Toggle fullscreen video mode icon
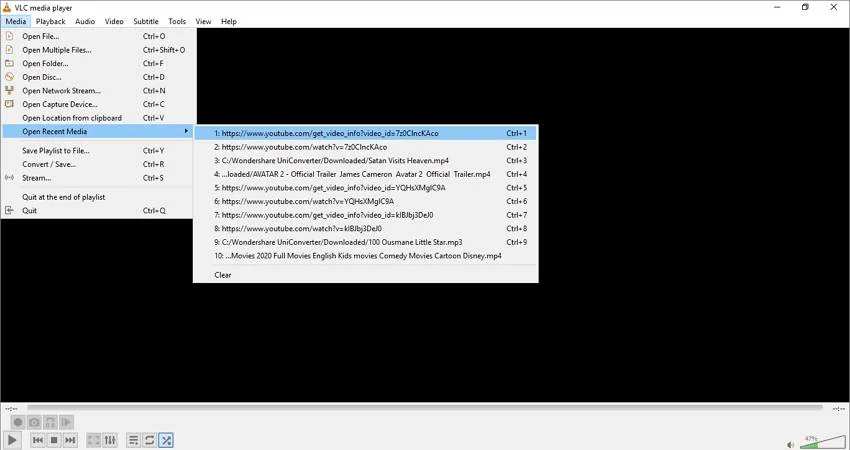Viewport: 850px width, 450px height. coord(94,440)
